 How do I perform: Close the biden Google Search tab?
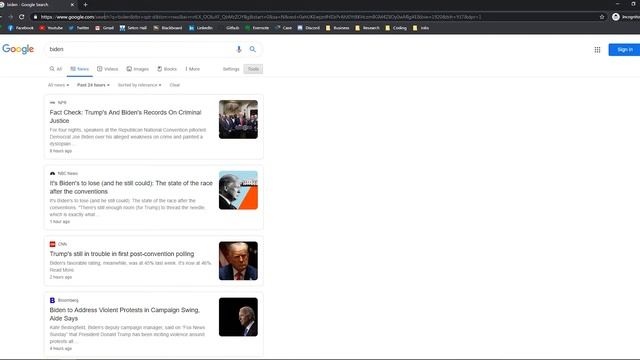click(x=72, y=4)
